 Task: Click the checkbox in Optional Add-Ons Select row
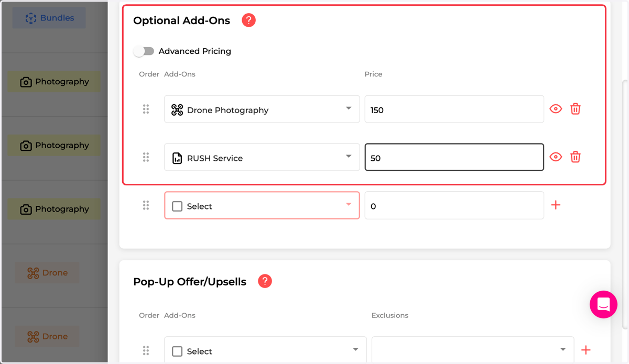(x=177, y=206)
